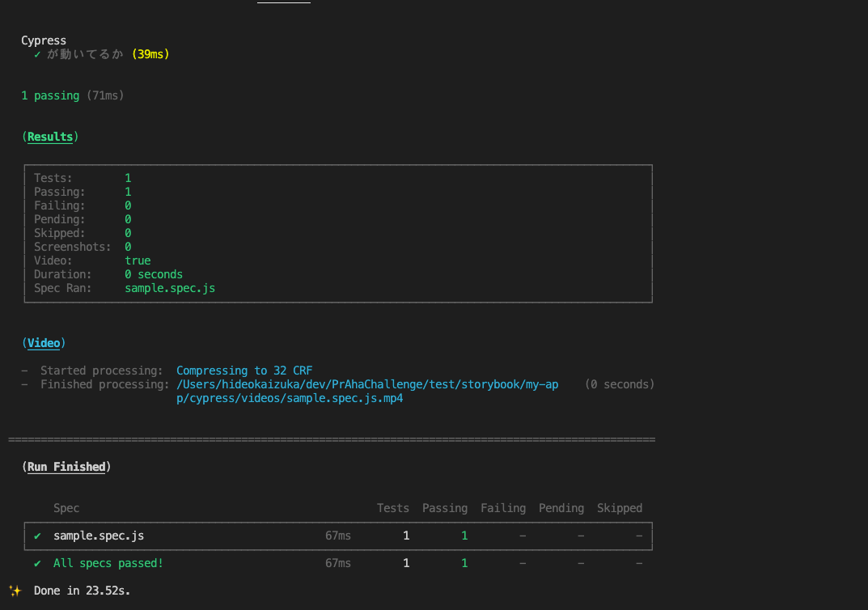Click the 'Failing:' label in Results box
Viewport: 868px width, 610px height.
[60, 206]
